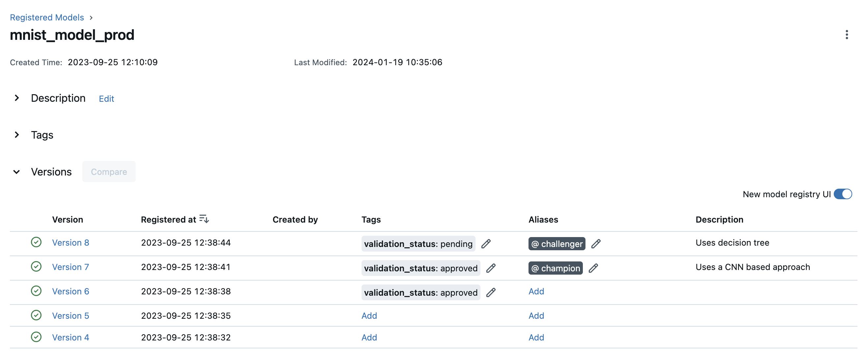Open Version 7 details
The width and height of the screenshot is (868, 351).
pos(70,267)
